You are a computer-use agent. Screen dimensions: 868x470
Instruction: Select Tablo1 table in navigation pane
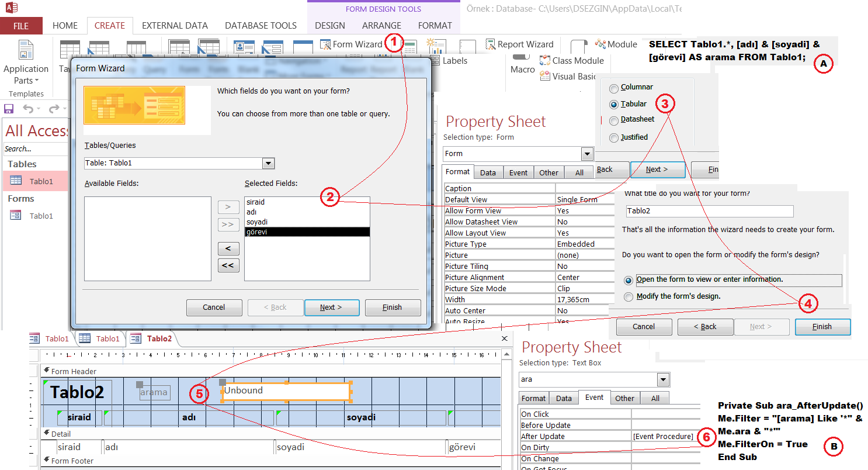(41, 181)
